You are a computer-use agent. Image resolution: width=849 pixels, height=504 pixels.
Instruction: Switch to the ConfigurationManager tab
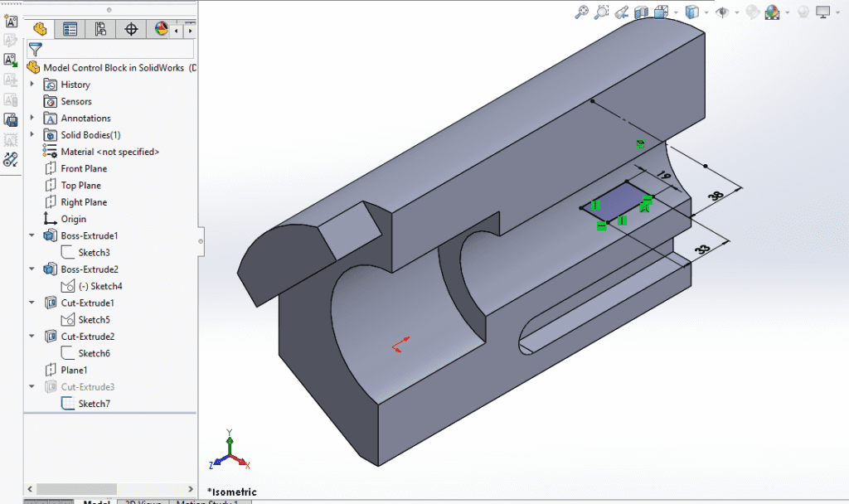pos(100,29)
